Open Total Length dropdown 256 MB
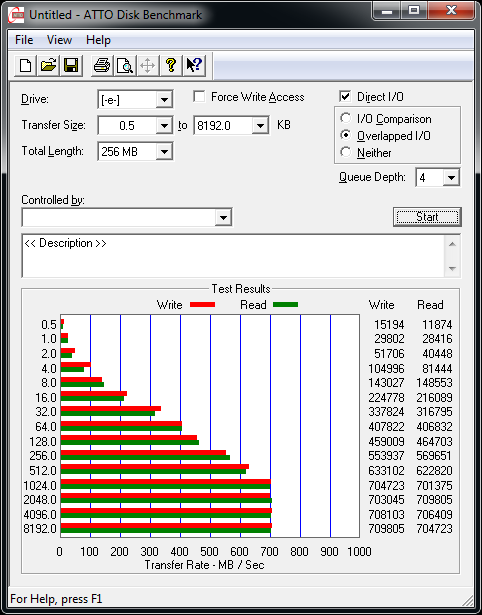The image size is (482, 615). pos(164,151)
